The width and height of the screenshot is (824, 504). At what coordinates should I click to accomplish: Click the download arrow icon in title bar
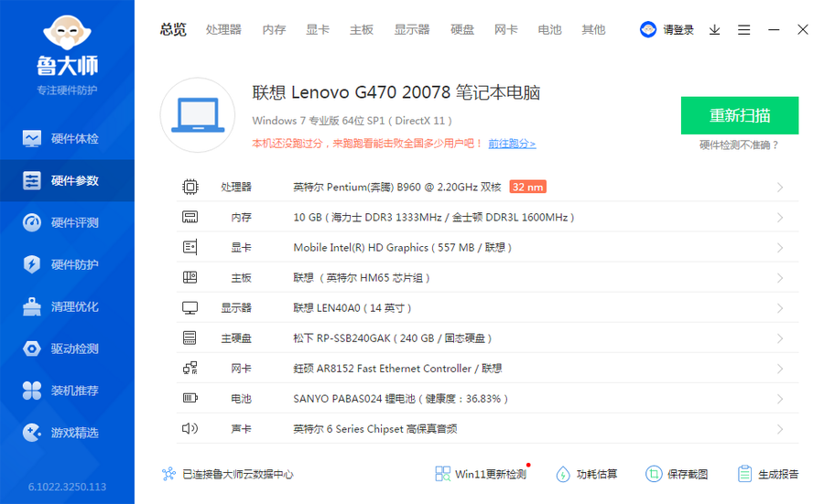click(715, 29)
